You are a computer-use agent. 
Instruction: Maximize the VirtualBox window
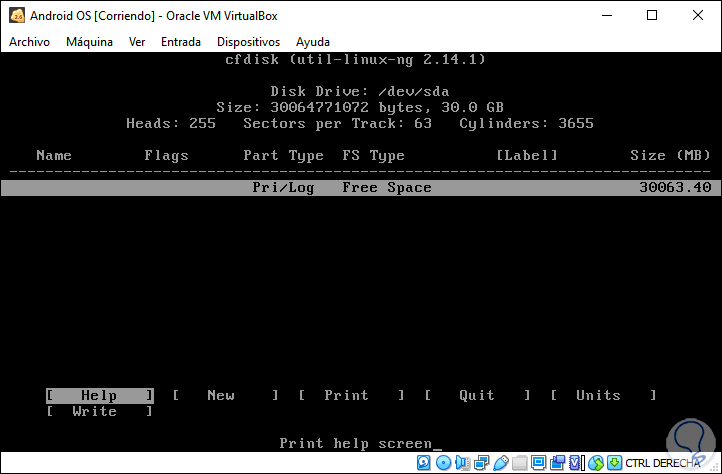tap(652, 15)
